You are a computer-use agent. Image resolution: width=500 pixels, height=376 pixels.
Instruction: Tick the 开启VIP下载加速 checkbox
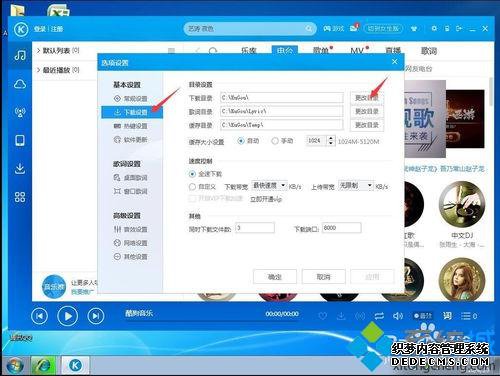point(192,199)
